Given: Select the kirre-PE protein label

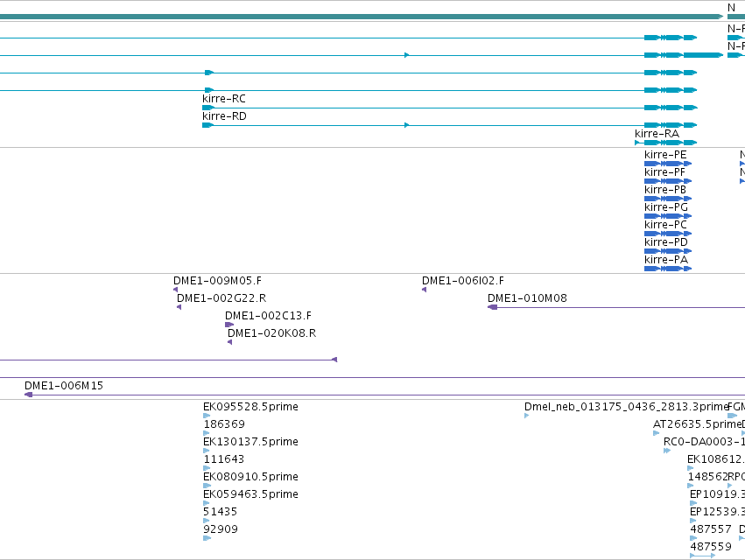Looking at the screenshot, I should pos(665,155).
